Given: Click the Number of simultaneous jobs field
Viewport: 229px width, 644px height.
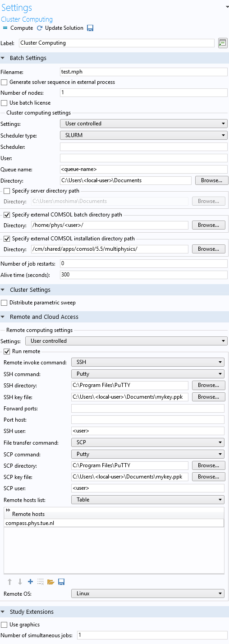Looking at the screenshot, I should click(152, 635).
